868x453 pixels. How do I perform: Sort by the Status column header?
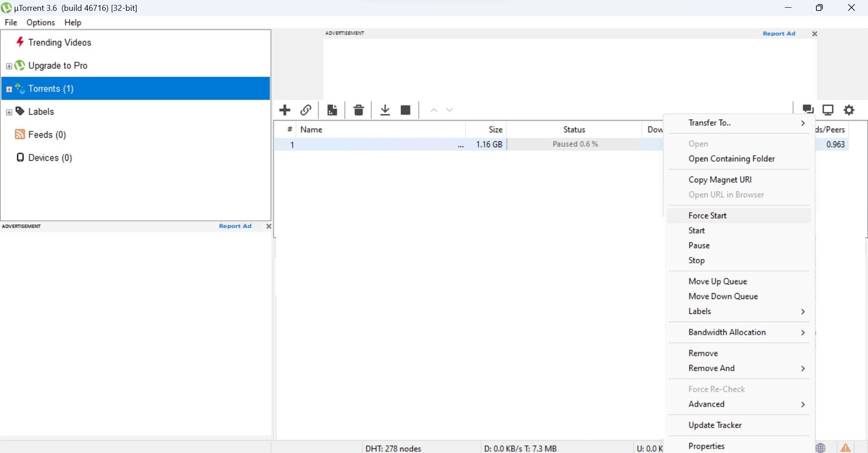[574, 129]
